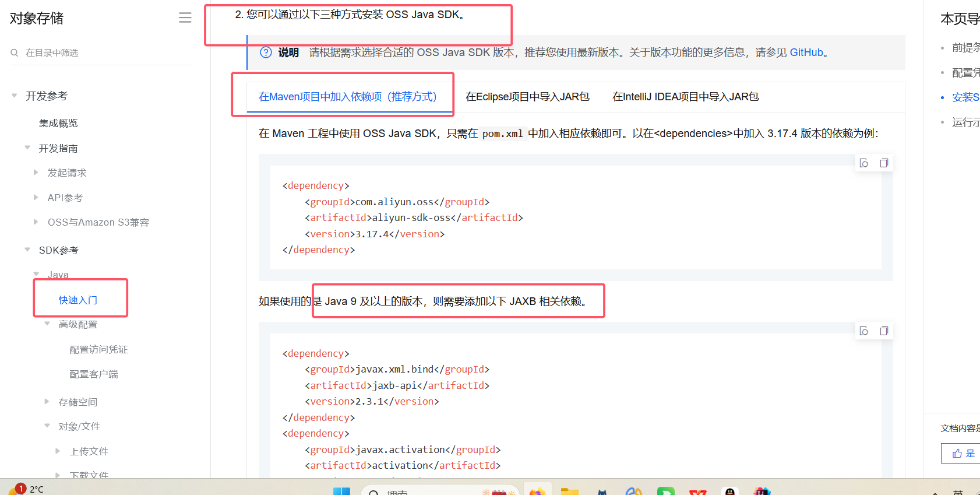980x495 pixels.
Task: Collapse the Java tree node
Action: tap(36, 274)
